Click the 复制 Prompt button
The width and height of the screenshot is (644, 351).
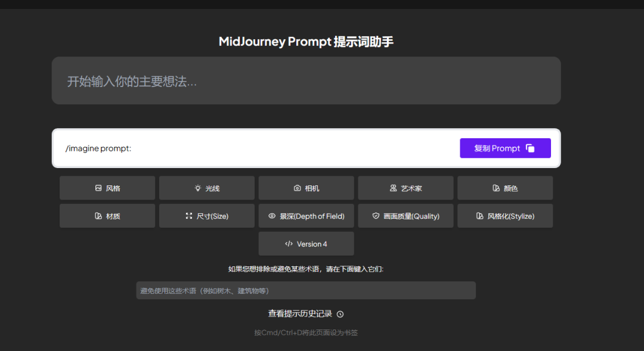coord(505,148)
